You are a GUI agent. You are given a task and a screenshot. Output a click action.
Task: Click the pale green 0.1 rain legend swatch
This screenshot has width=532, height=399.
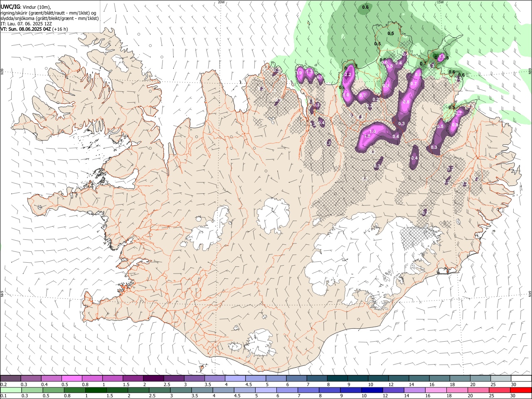(11, 390)
